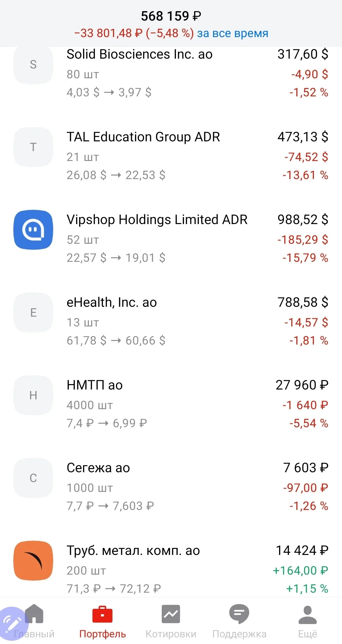Tap the orange Труб. метал. комп. logo

point(33,560)
